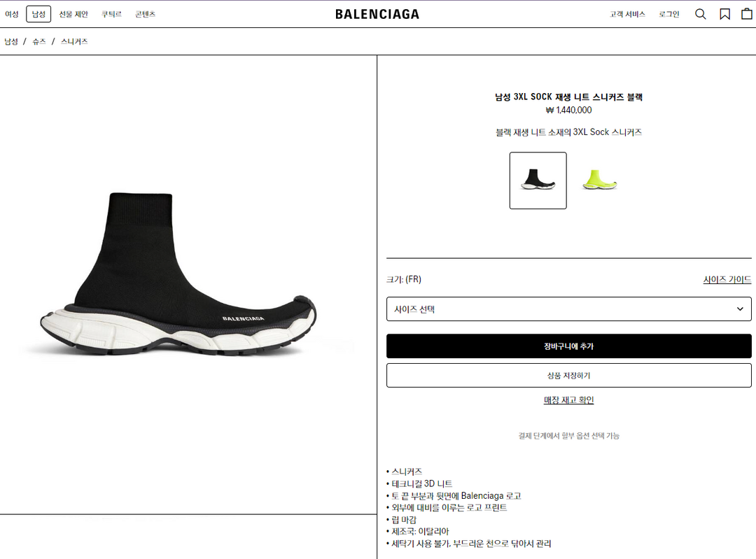Open the shopping bag icon
Image resolution: width=756 pixels, height=559 pixels.
click(x=746, y=14)
